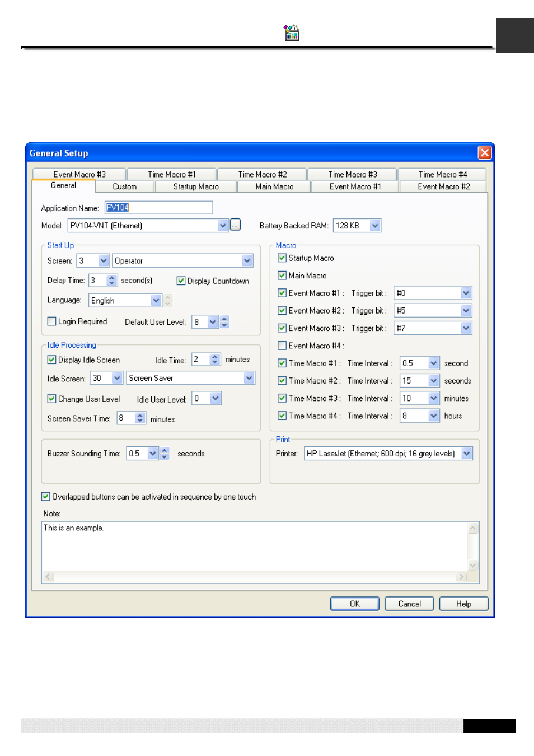This screenshot has width=534, height=756.
Task: Click inside the Note text area
Action: click(x=255, y=546)
